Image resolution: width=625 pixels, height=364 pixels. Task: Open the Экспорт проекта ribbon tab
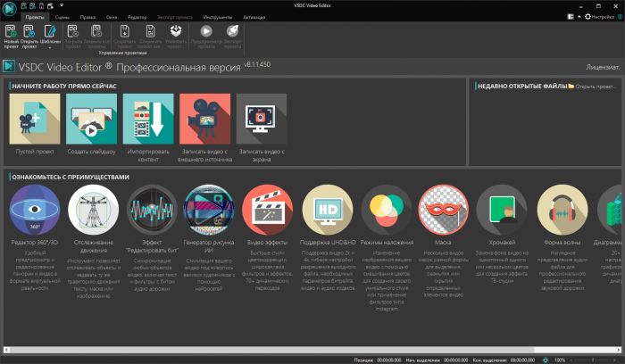coord(175,17)
